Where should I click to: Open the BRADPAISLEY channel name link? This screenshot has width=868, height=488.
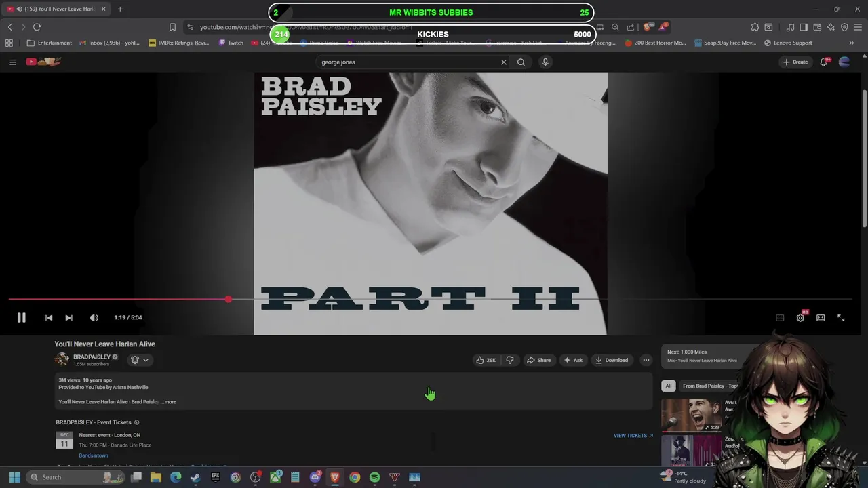[x=92, y=357]
